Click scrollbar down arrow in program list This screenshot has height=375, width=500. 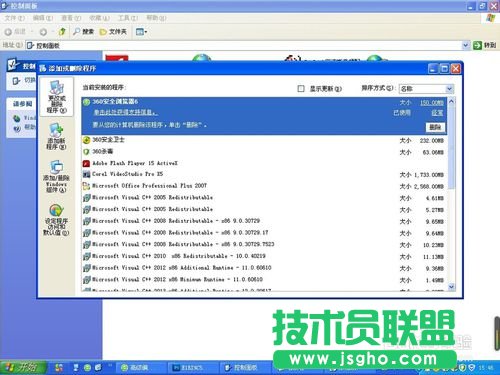click(451, 286)
